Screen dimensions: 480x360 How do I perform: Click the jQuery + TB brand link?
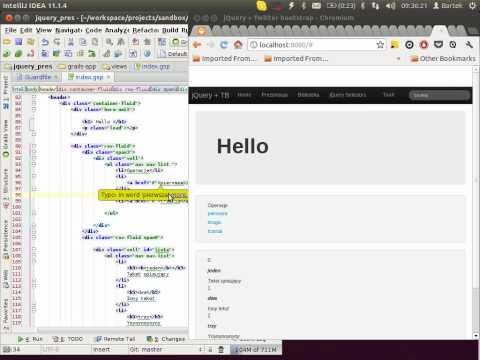[210, 95]
